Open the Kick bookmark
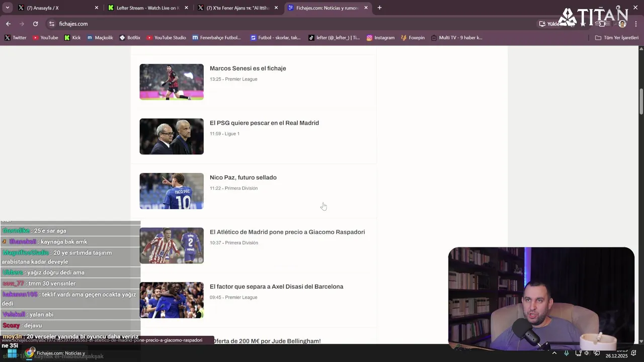 pos(72,38)
